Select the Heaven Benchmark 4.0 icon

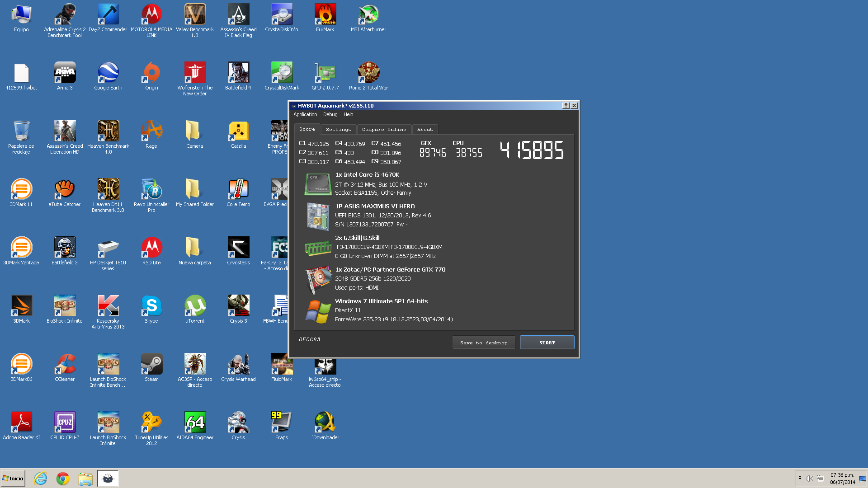[x=108, y=137]
